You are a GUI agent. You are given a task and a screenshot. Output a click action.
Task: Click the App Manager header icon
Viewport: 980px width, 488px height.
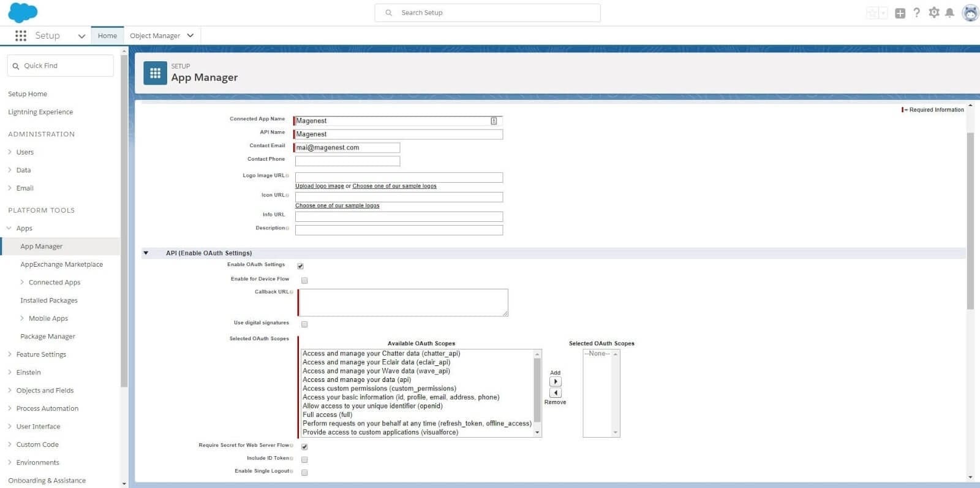coord(155,73)
